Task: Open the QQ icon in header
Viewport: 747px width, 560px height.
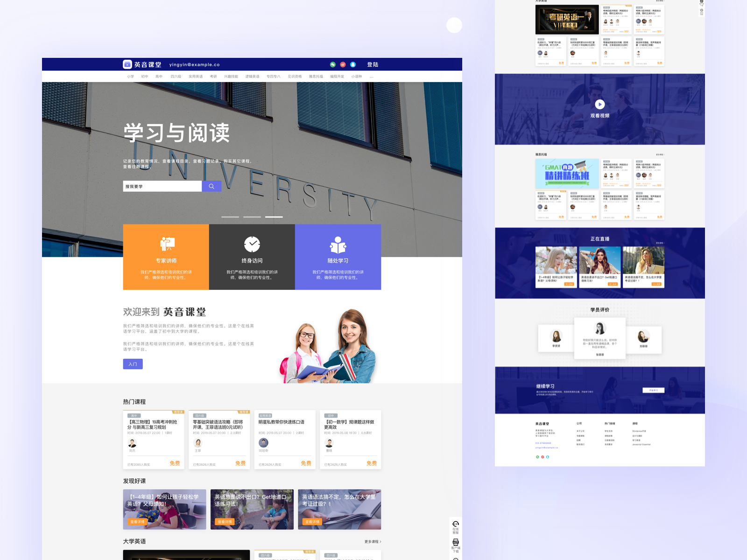Action: [x=353, y=64]
